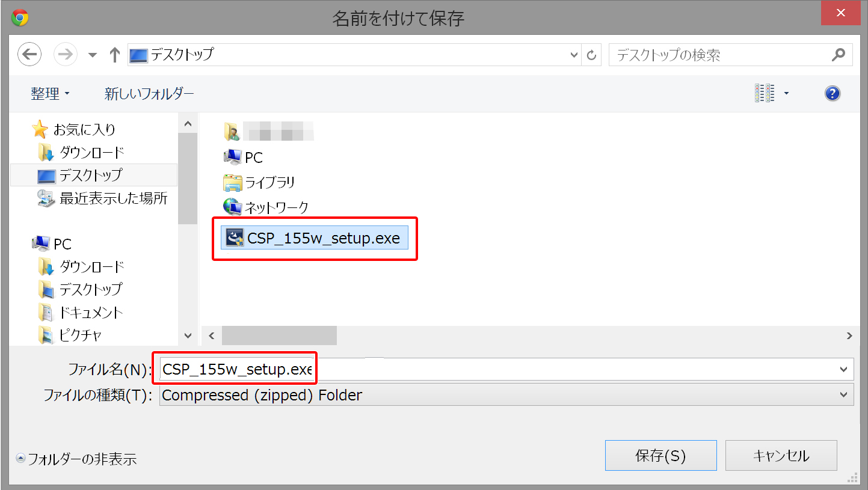
Task: Expand the view options dropdown arrow
Action: click(x=786, y=94)
